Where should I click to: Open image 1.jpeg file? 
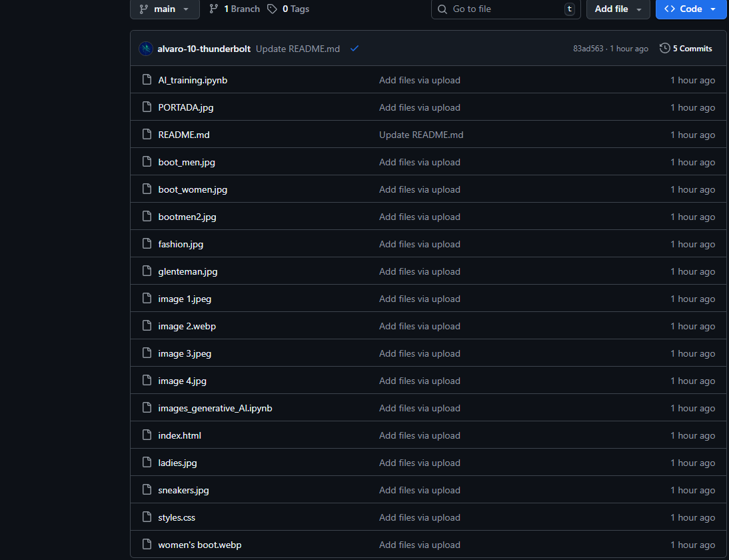(185, 299)
